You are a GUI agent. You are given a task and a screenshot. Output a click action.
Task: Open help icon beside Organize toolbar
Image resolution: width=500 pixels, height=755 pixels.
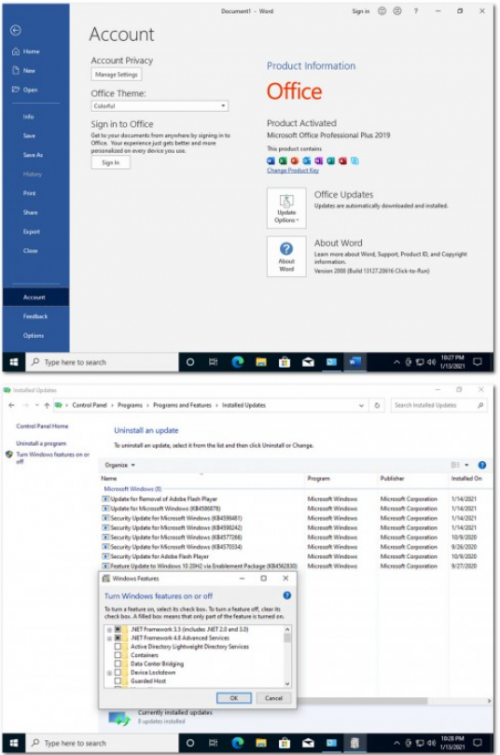click(482, 465)
